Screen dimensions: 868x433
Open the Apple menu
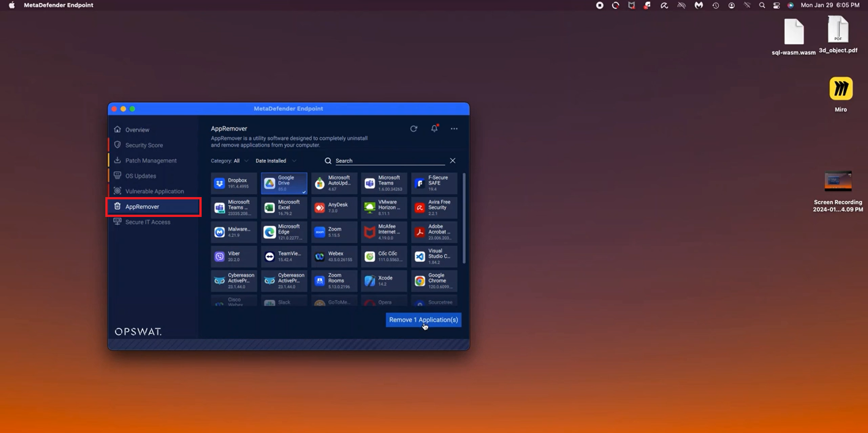[x=12, y=5]
